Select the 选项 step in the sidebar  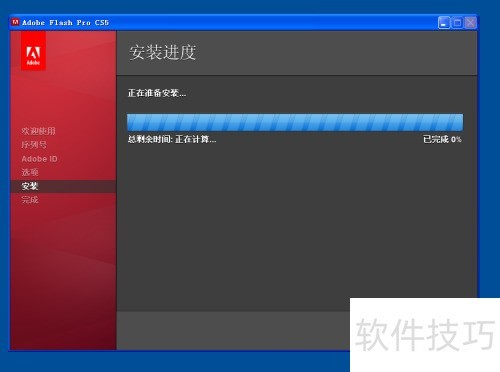point(30,172)
